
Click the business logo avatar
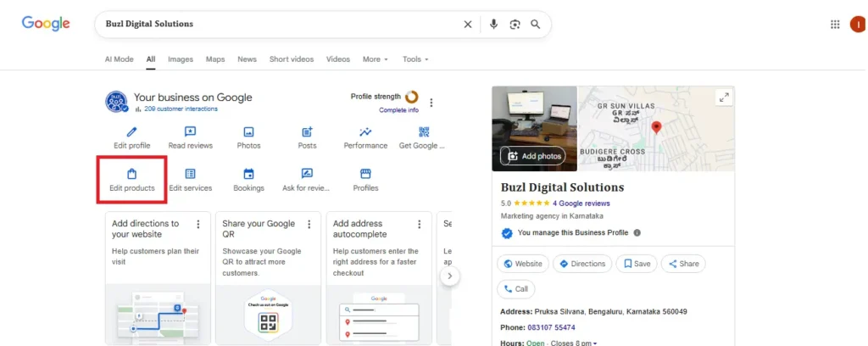[x=116, y=102]
